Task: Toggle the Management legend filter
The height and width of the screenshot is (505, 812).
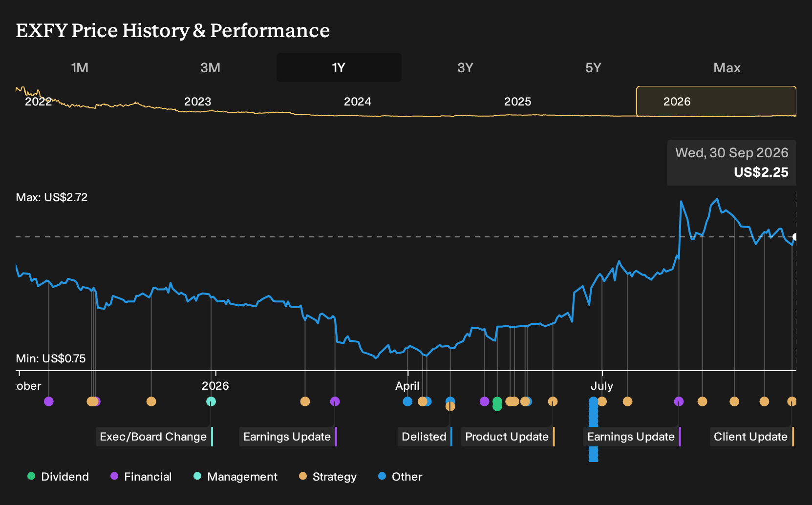Action: coord(235,477)
